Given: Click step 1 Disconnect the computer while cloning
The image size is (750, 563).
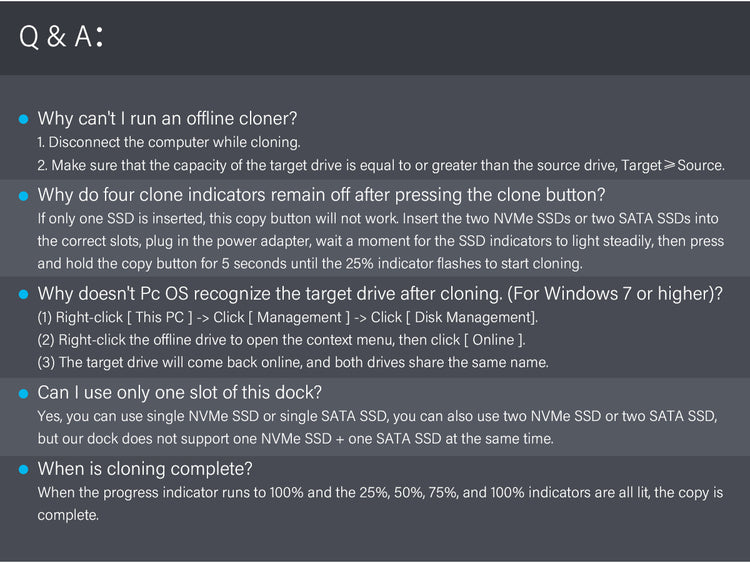Looking at the screenshot, I should tap(169, 142).
